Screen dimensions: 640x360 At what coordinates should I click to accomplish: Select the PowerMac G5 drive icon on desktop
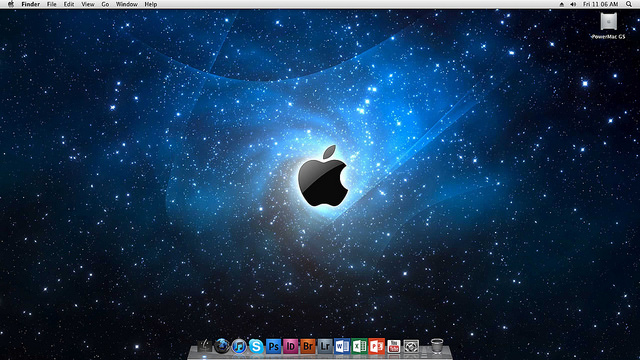pyautogui.click(x=609, y=21)
